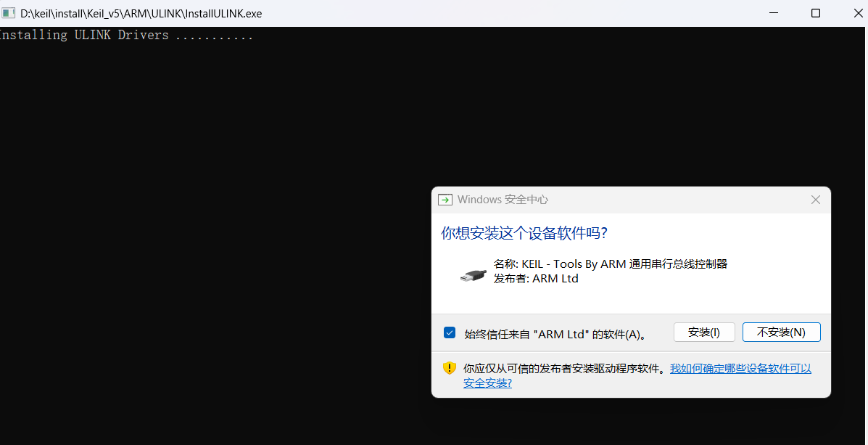Click the 名称: KEIL - Tools By ARM text

pos(610,264)
